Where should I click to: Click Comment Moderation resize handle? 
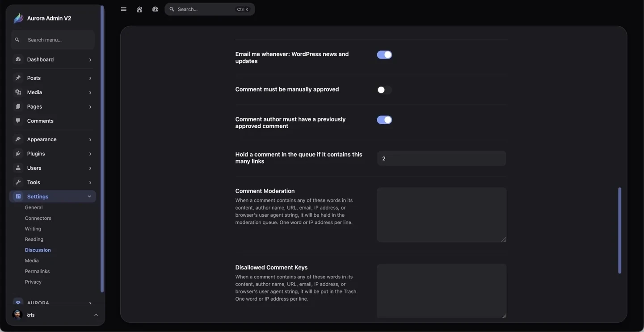pyautogui.click(x=504, y=240)
